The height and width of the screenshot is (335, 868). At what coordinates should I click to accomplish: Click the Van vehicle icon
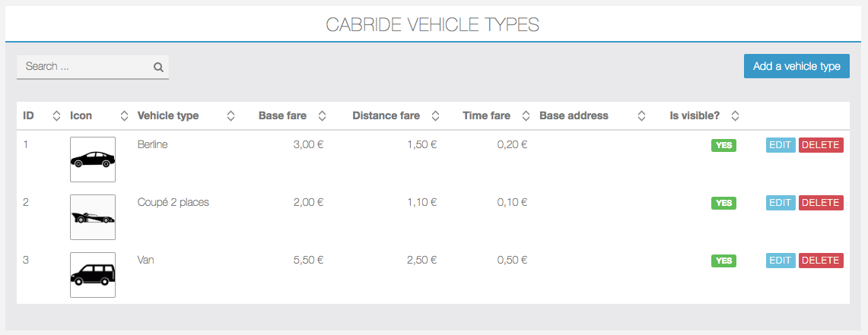(93, 275)
